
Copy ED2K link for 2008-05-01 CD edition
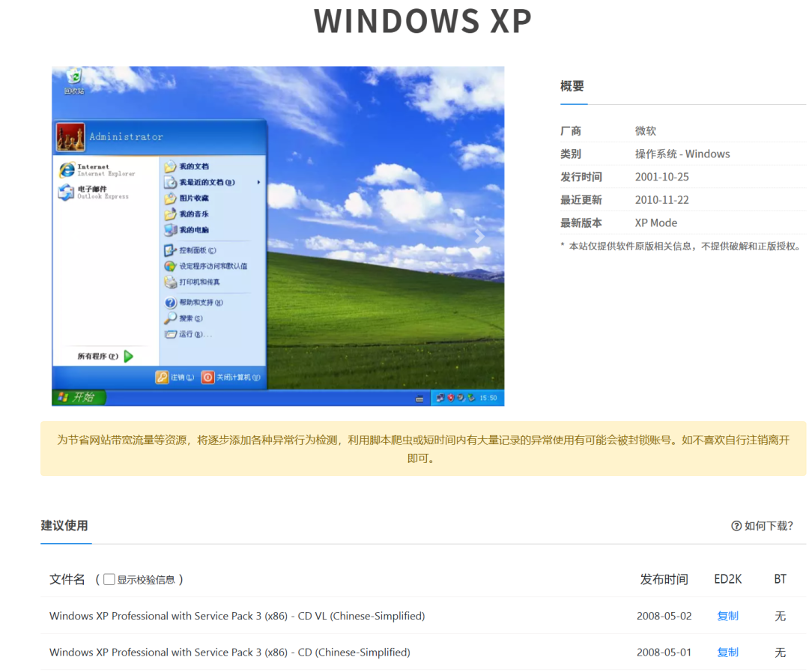tap(727, 653)
